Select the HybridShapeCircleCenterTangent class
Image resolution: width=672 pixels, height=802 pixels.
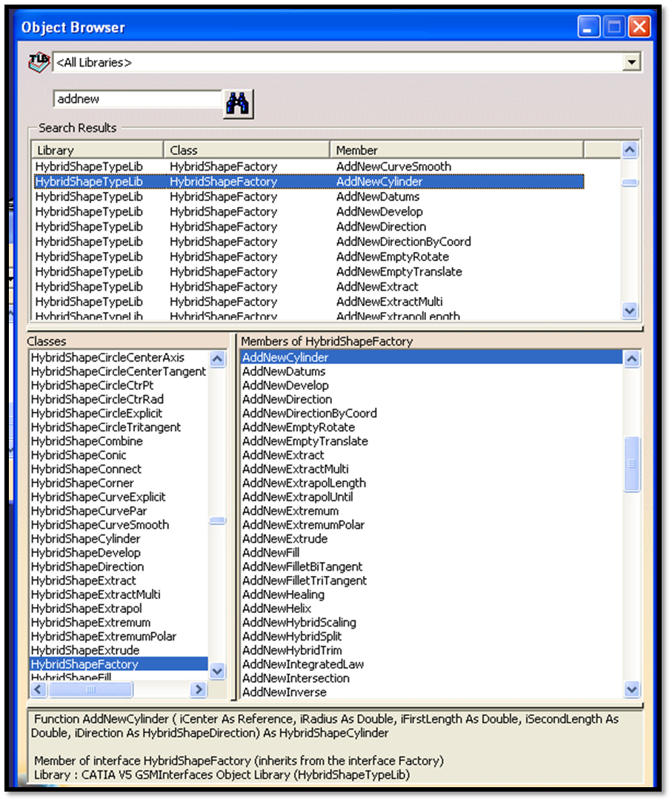pyautogui.click(x=119, y=371)
